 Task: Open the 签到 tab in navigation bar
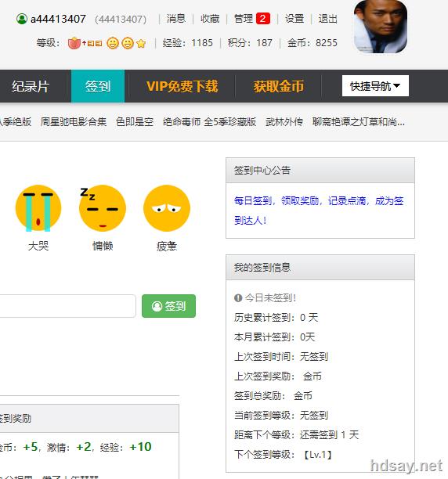[98, 86]
